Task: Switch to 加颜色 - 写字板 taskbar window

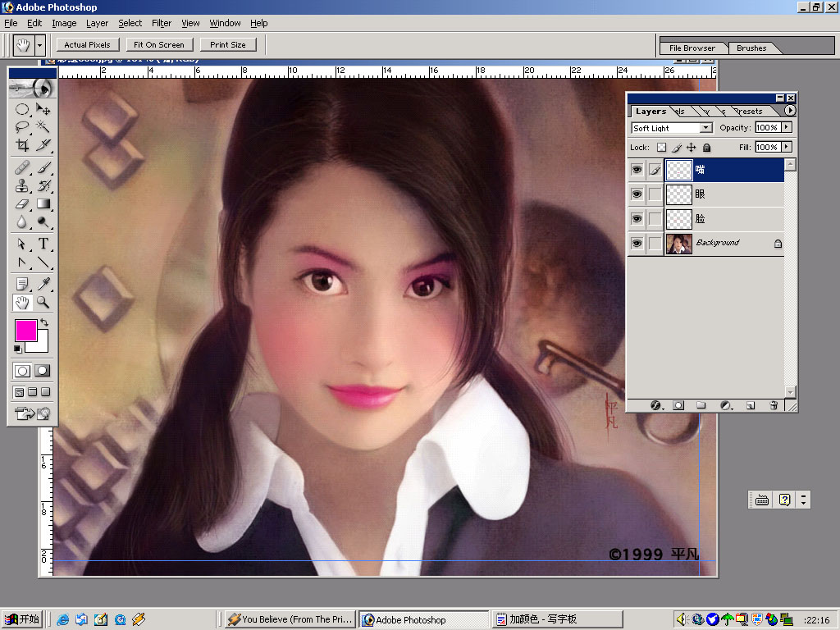Action: pyautogui.click(x=558, y=619)
